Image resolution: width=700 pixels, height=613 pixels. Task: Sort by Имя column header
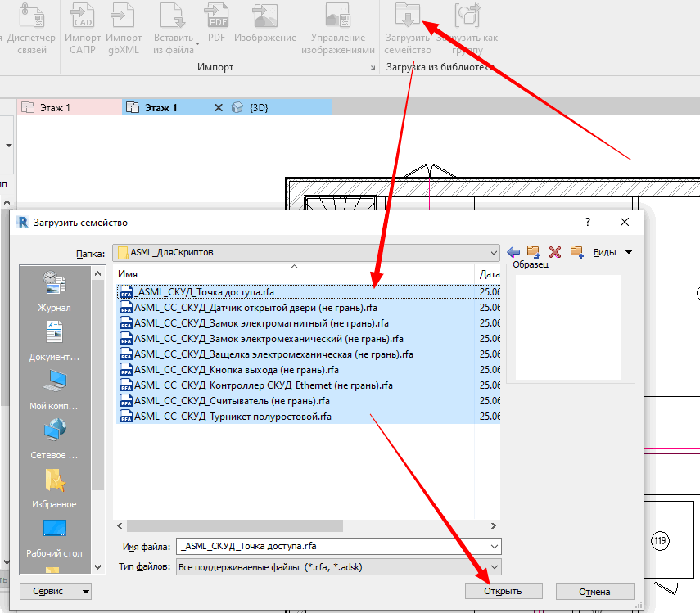[294, 274]
